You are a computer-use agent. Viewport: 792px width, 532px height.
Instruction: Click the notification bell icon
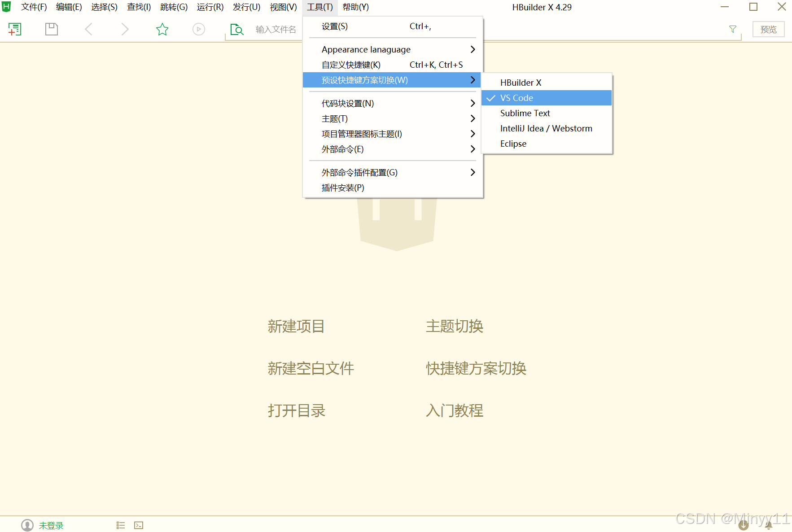tap(769, 525)
